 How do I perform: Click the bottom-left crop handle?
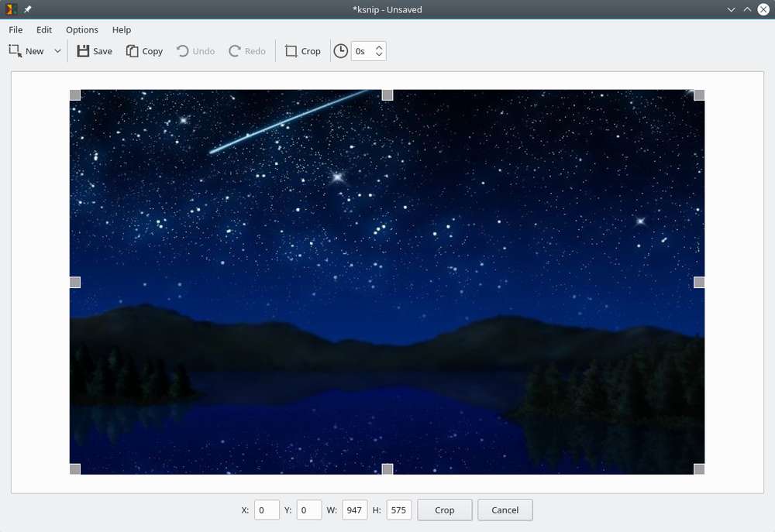[75, 469]
